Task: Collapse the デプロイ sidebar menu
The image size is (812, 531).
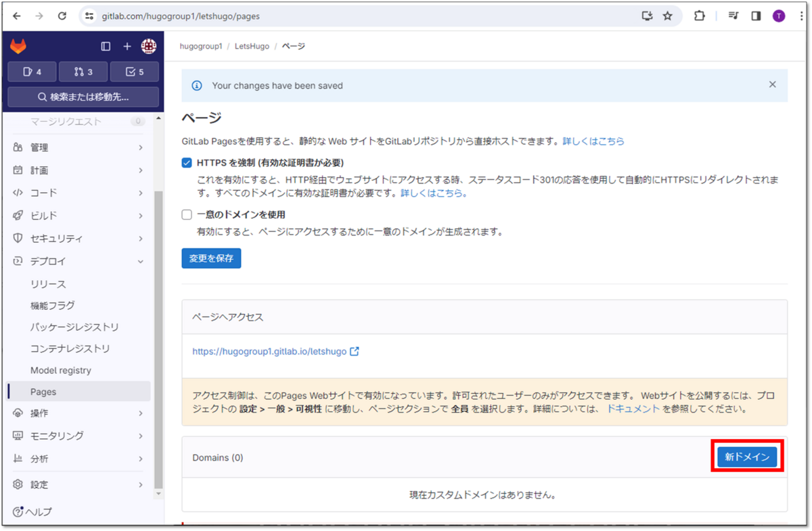Action: click(78, 261)
